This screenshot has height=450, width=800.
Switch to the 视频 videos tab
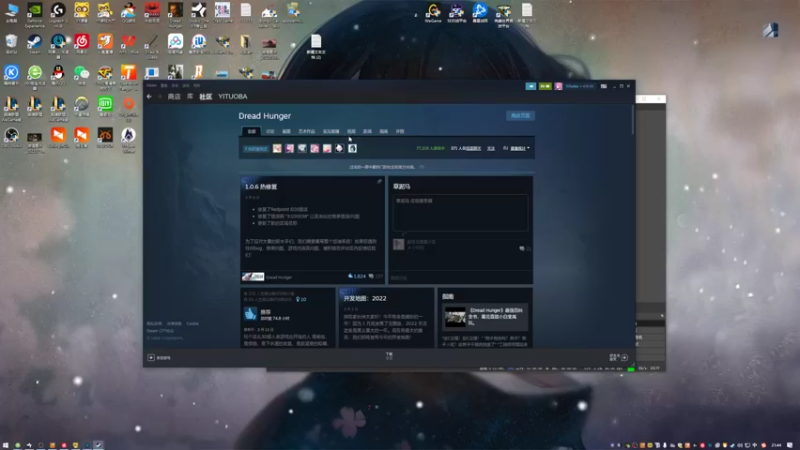pos(351,131)
